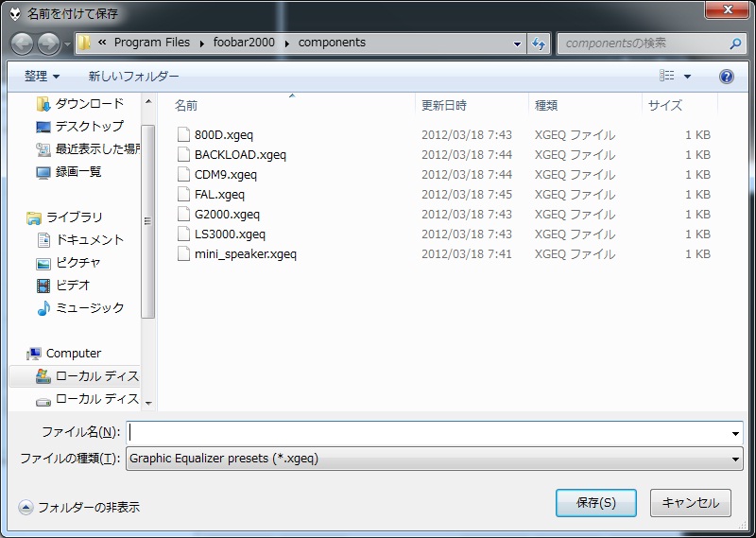Select Computer in the navigation pane
Viewport: 756px width, 538px height.
(64, 354)
